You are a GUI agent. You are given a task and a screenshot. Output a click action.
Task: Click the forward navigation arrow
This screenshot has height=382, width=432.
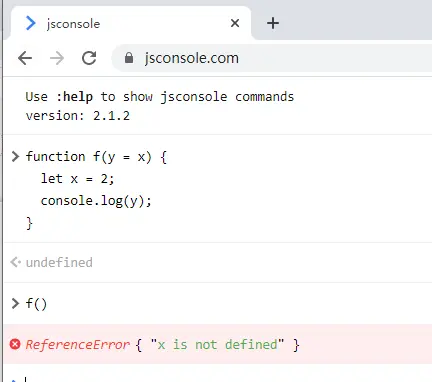point(57,58)
